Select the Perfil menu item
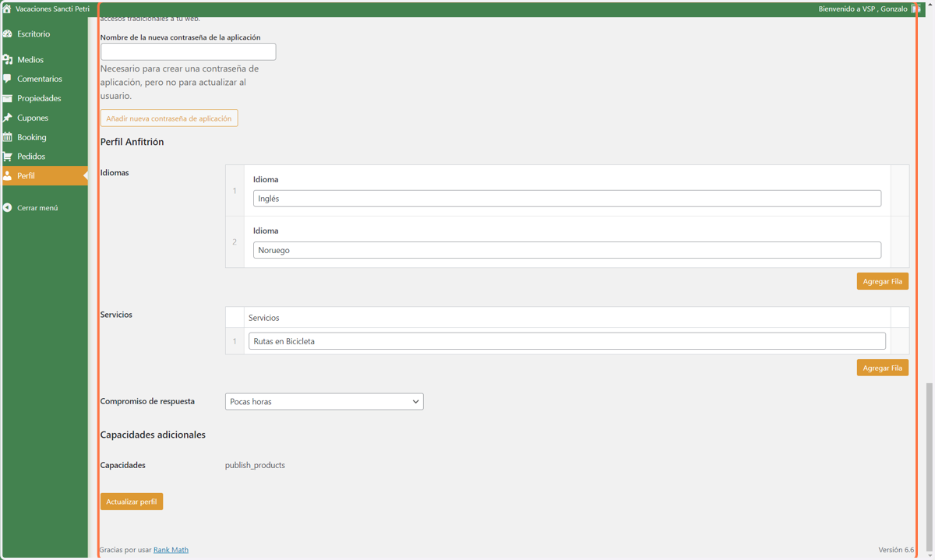The height and width of the screenshot is (560, 935). [44, 176]
